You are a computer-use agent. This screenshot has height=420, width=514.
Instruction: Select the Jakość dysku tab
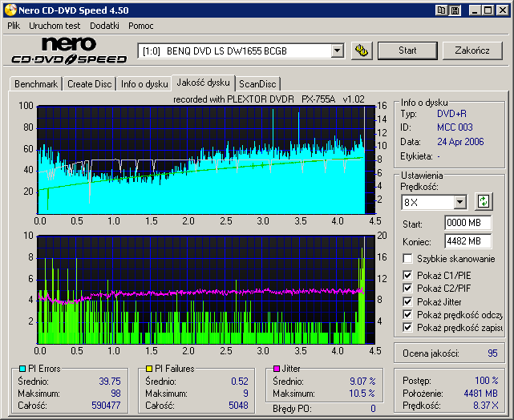[x=203, y=83]
